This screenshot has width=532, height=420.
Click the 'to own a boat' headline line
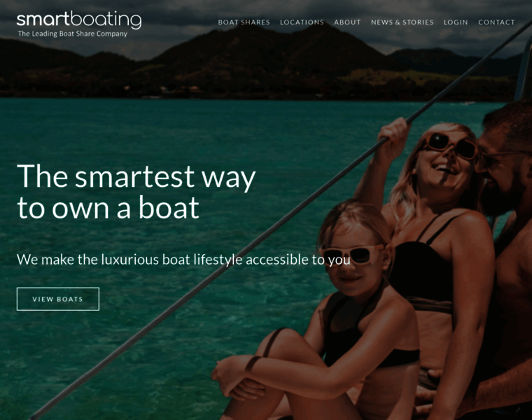[108, 208]
